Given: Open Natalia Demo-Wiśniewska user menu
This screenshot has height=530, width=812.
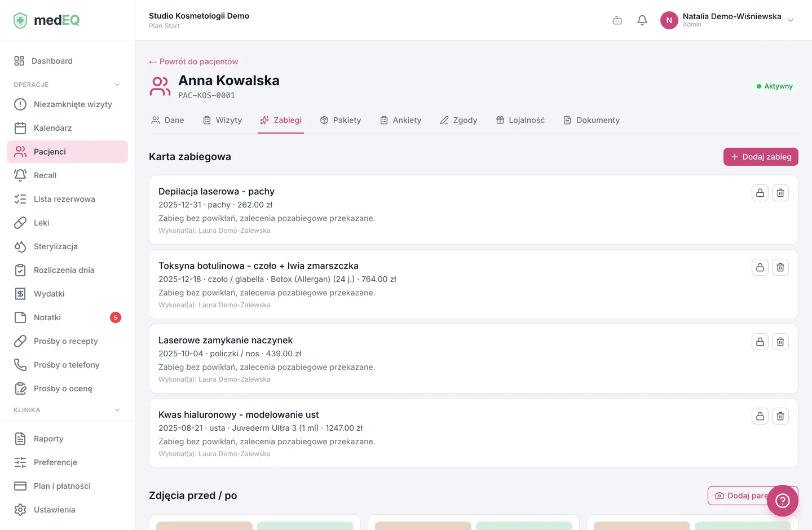Looking at the screenshot, I should pos(727,20).
